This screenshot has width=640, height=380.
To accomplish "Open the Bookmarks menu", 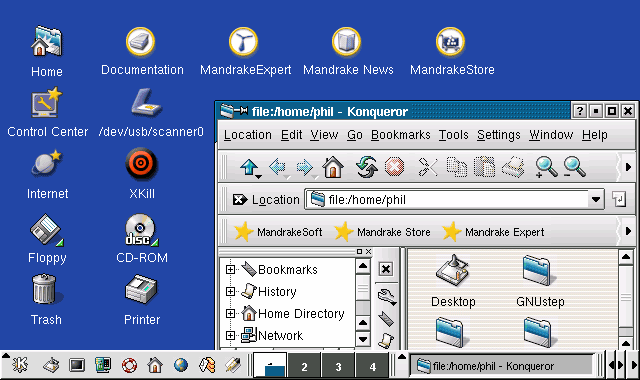I will click(400, 135).
